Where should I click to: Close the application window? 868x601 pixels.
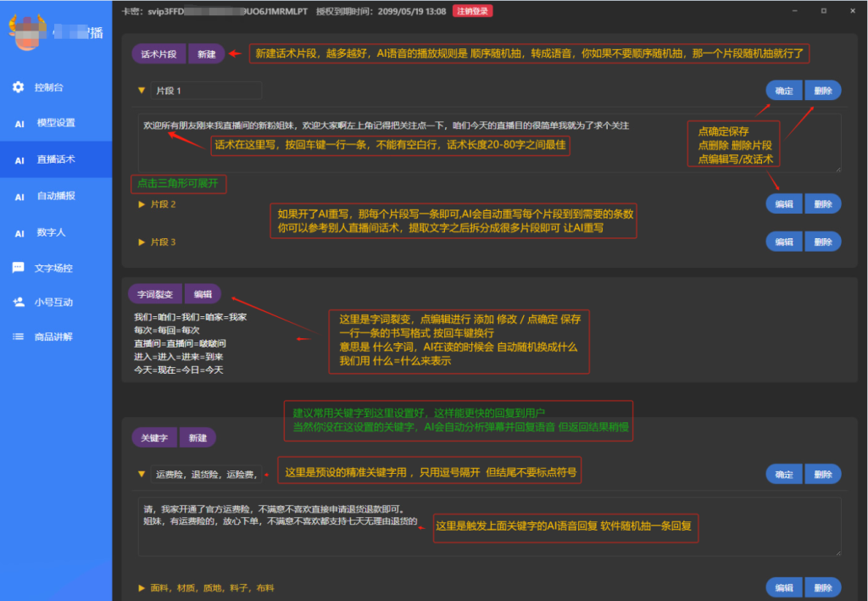tap(853, 11)
